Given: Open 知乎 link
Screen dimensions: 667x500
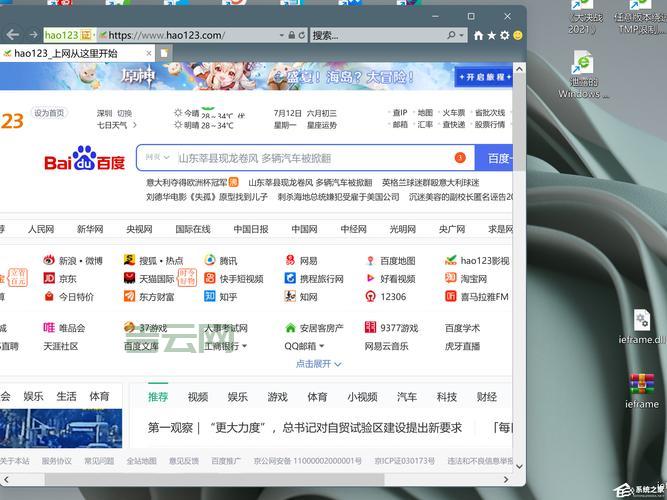Looking at the screenshot, I should click(221, 297).
